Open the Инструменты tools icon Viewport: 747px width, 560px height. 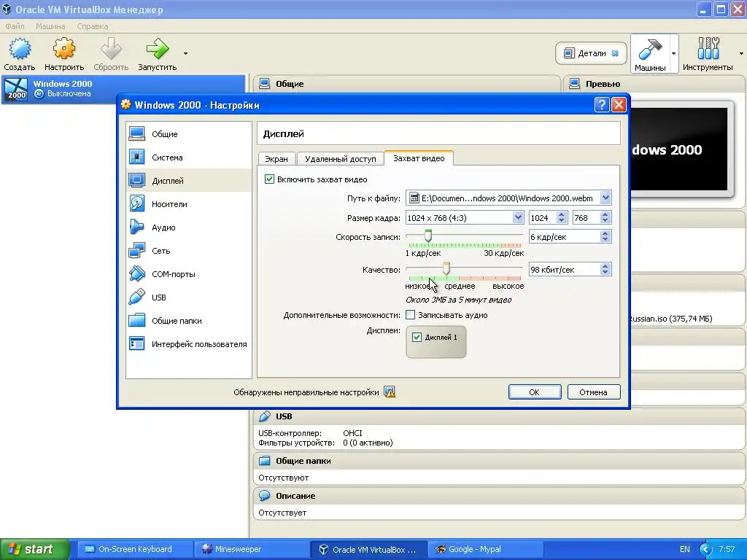pos(708,49)
